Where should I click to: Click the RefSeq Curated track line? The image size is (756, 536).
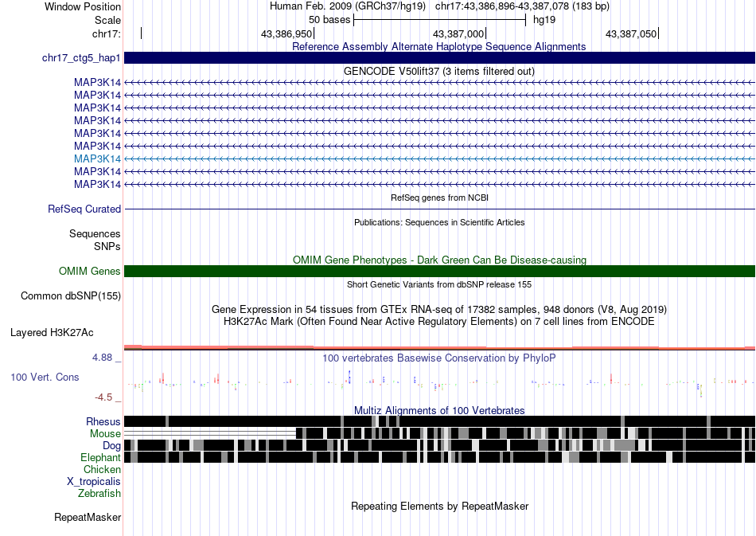(x=440, y=209)
